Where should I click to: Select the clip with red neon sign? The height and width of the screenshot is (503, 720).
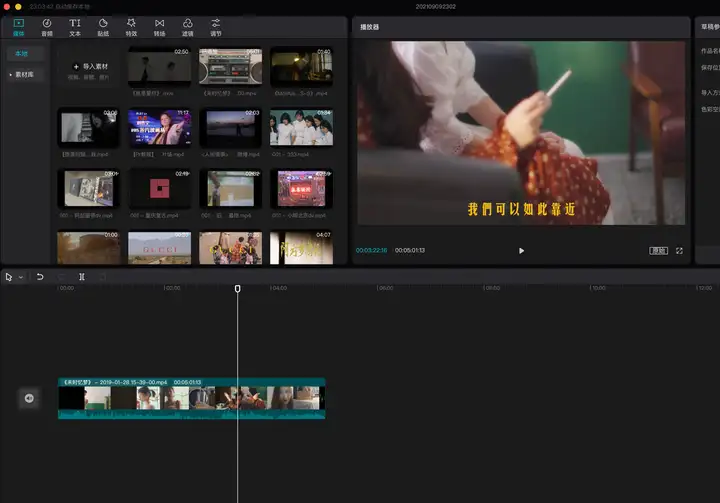[301, 189]
